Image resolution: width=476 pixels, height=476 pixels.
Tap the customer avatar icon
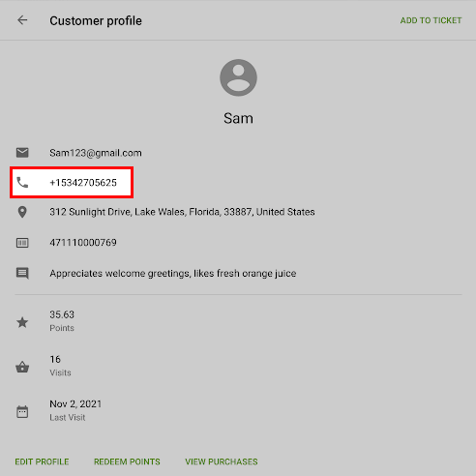click(x=238, y=77)
